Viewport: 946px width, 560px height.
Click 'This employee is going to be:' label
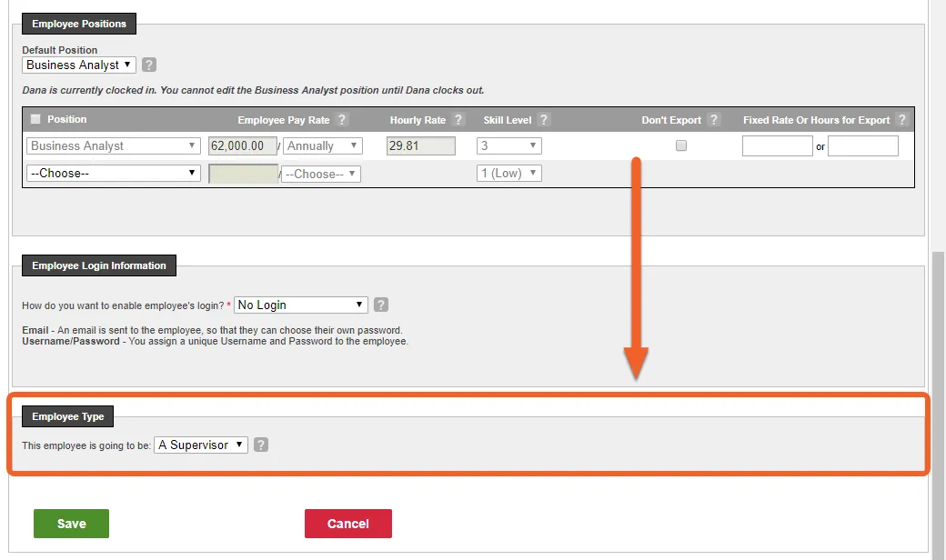click(86, 445)
